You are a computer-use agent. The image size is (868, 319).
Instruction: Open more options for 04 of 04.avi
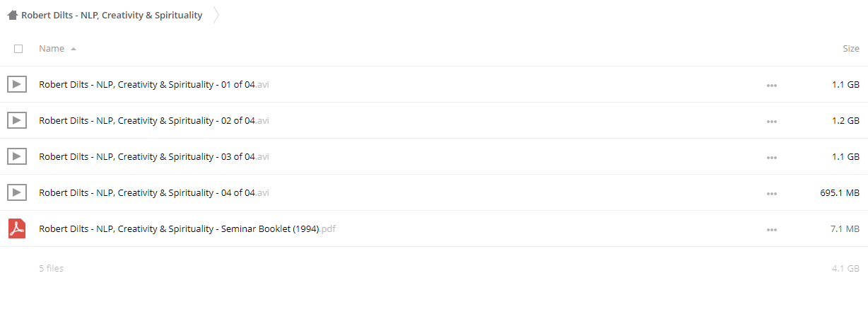[771, 193]
